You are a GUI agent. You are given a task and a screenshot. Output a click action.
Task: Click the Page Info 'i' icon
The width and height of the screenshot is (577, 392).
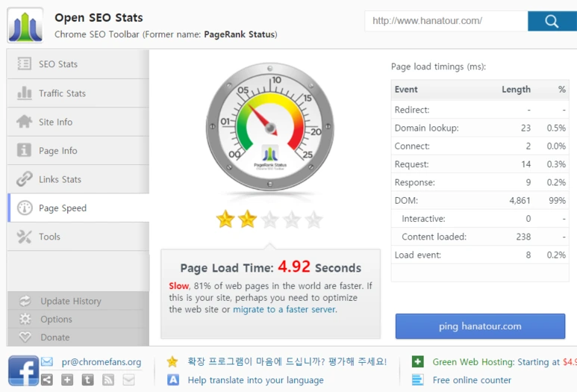(x=24, y=150)
